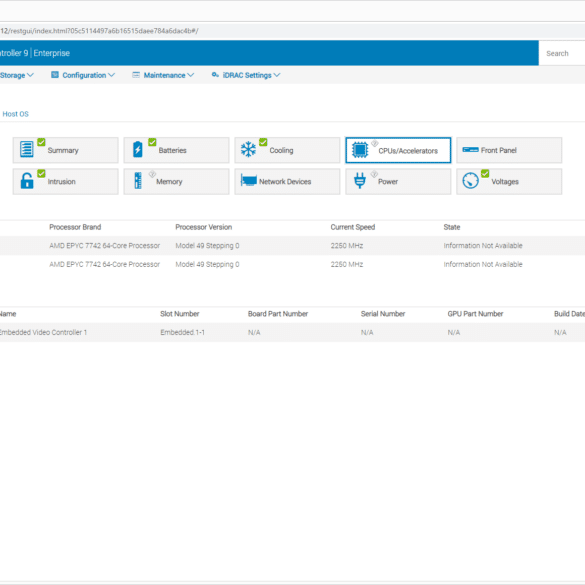Click the Intrusion padlock icon
The image size is (585, 585).
[26, 181]
